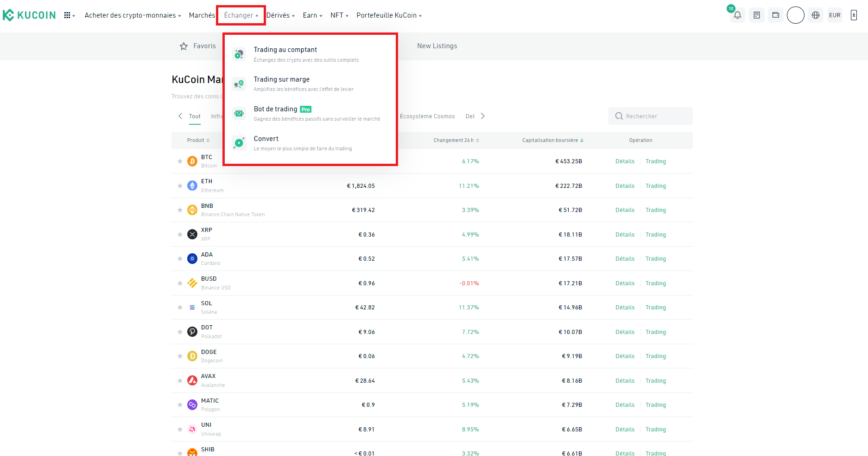Toggle favorite star for XRP

[180, 234]
